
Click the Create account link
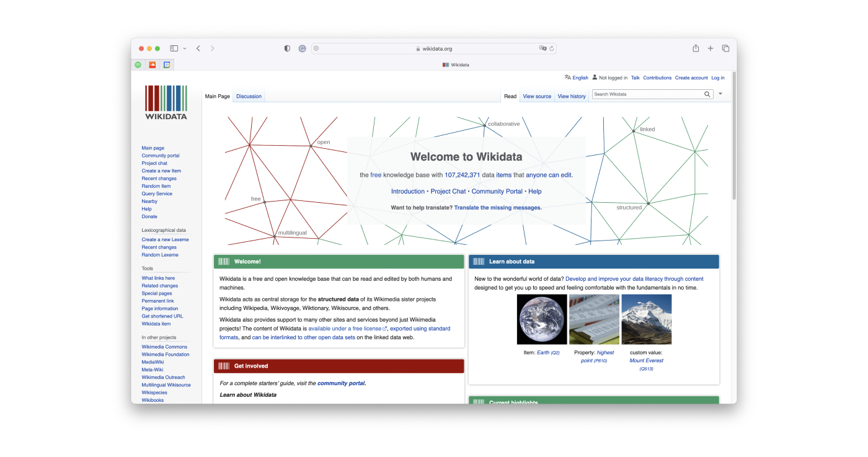point(691,78)
